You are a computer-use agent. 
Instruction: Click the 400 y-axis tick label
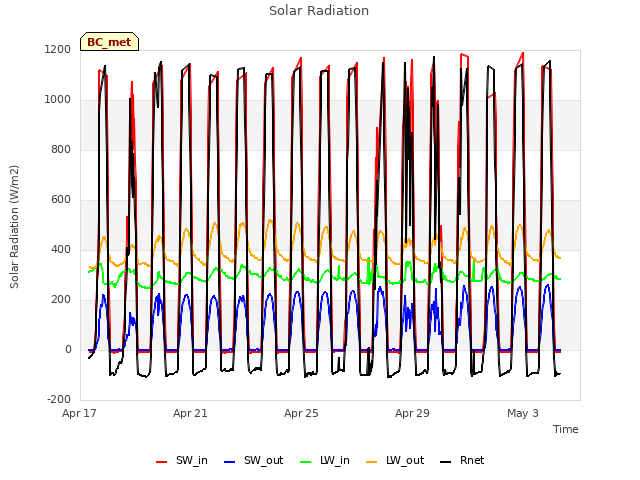coord(61,250)
